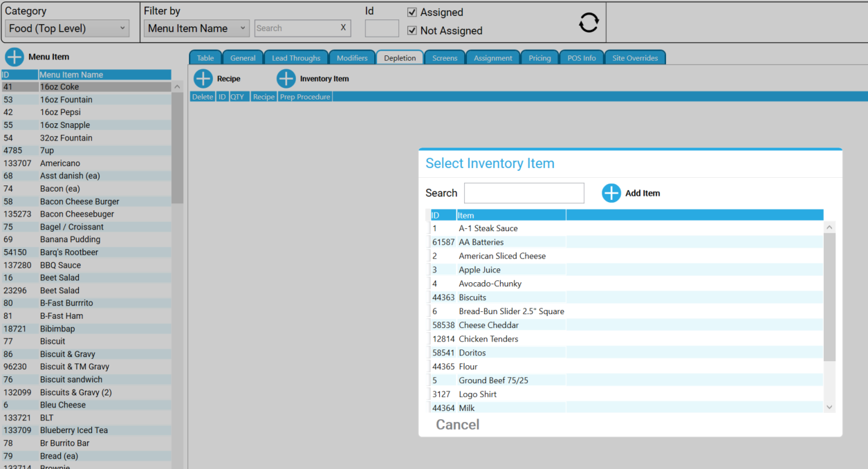Viewport: 868px width, 469px height.
Task: Click the Add Item plus icon in the dialog
Action: point(611,193)
